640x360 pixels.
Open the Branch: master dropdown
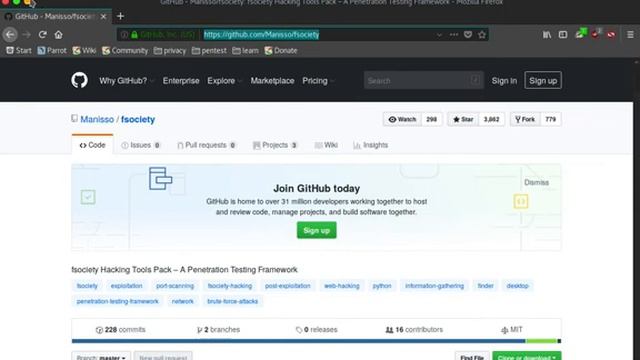(101, 356)
